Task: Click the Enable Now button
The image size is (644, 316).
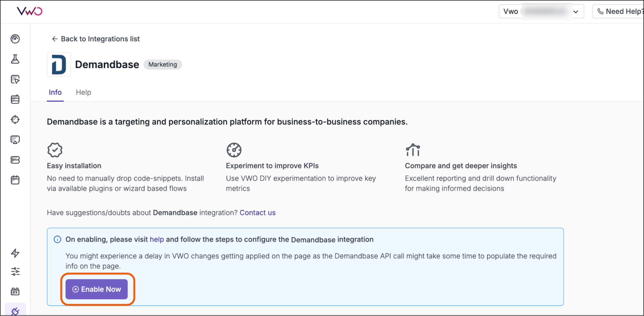Action: tap(97, 290)
